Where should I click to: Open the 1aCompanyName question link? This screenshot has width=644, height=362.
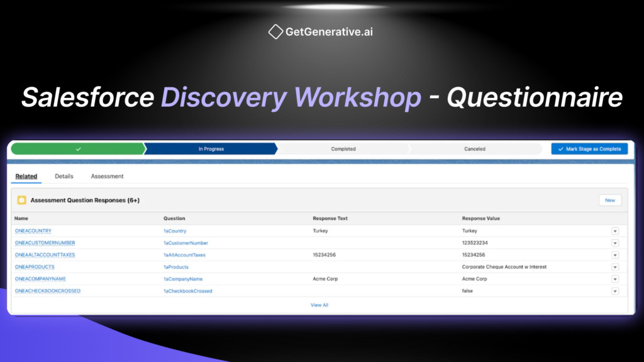pos(183,279)
